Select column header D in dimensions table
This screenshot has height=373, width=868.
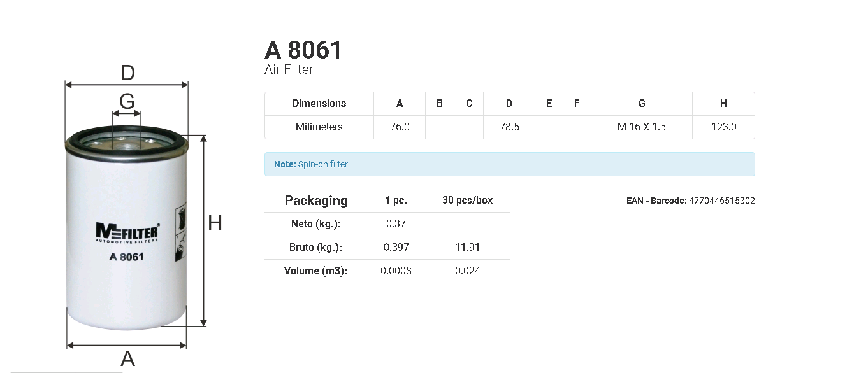[x=509, y=103]
